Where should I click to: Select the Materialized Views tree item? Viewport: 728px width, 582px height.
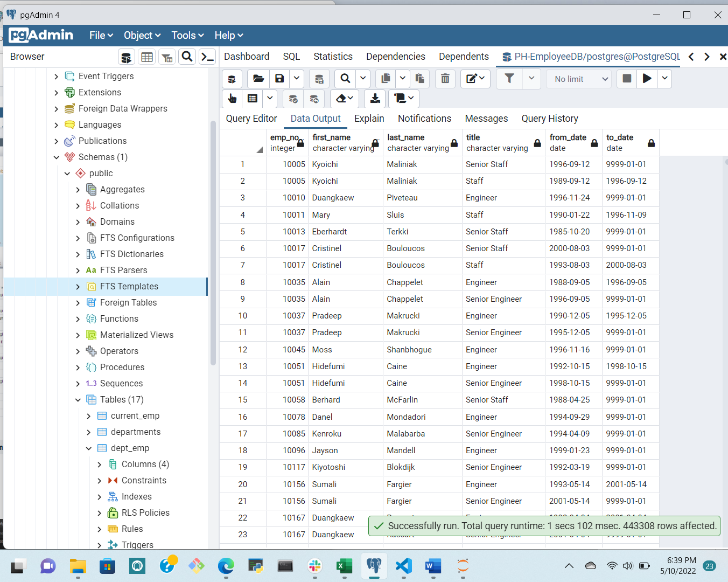pyautogui.click(x=137, y=335)
